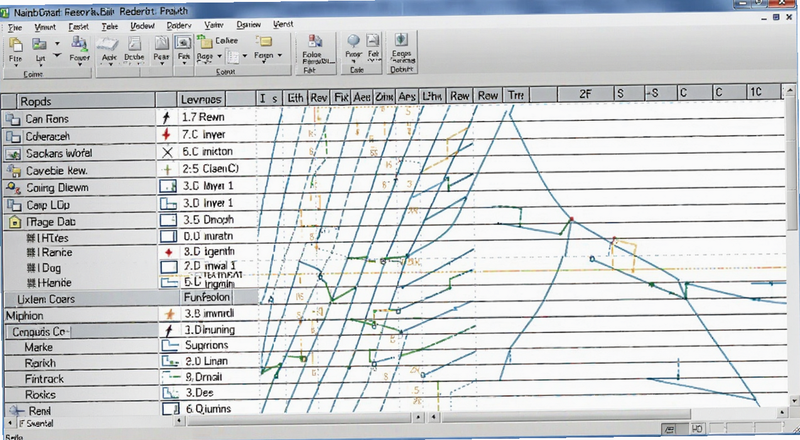Toggle the box for 6.Qiumns
The image size is (800, 440).
click(x=171, y=408)
